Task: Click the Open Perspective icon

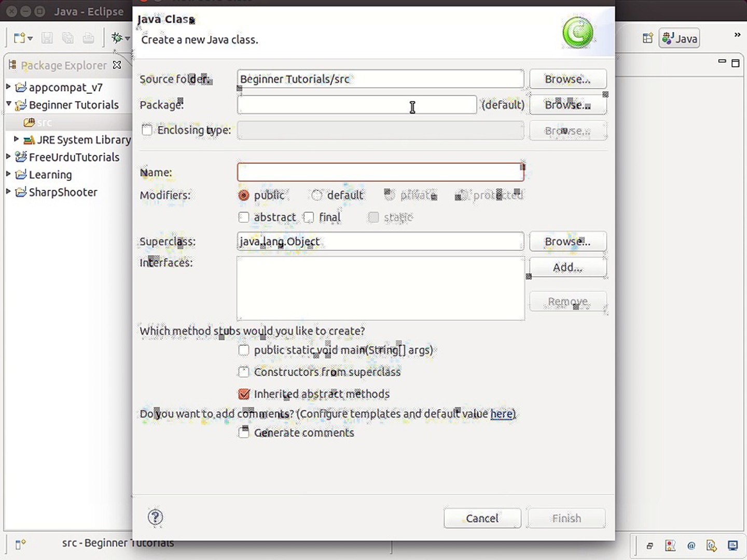Action: (647, 38)
